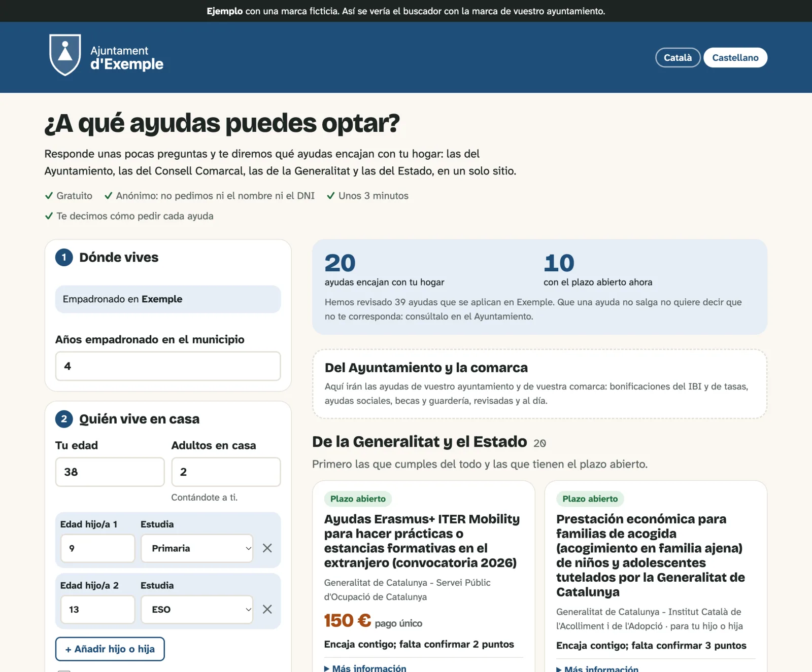812x672 pixels.
Task: Click the Edad hijo/a 2 age field
Action: pos(98,609)
